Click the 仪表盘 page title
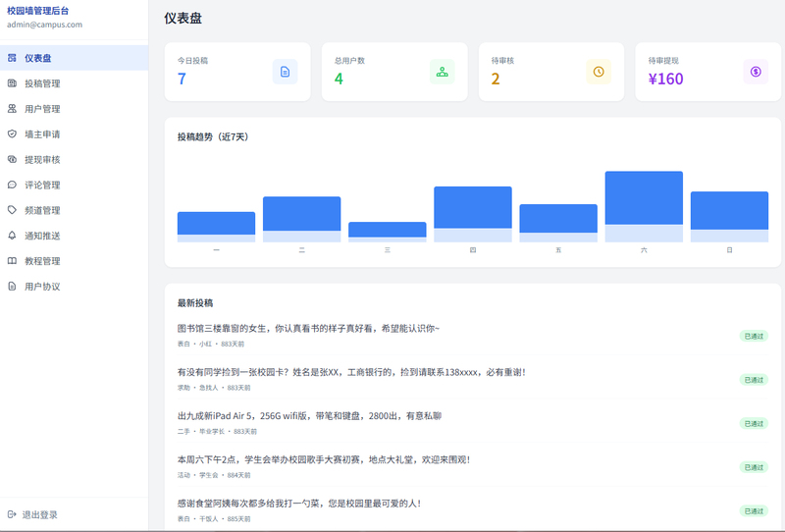 [183, 19]
